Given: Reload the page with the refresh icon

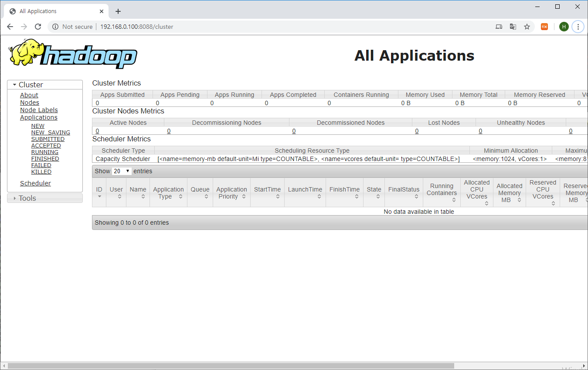Looking at the screenshot, I should click(38, 27).
